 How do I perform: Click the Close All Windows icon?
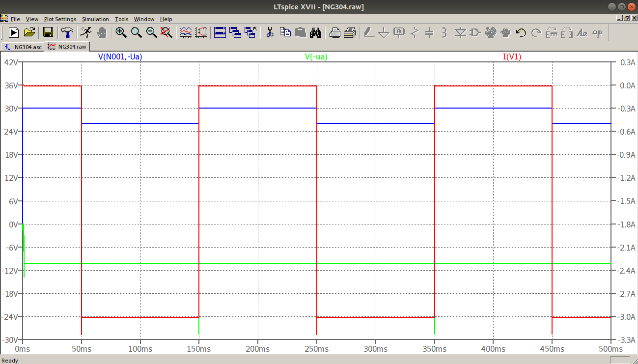point(250,32)
